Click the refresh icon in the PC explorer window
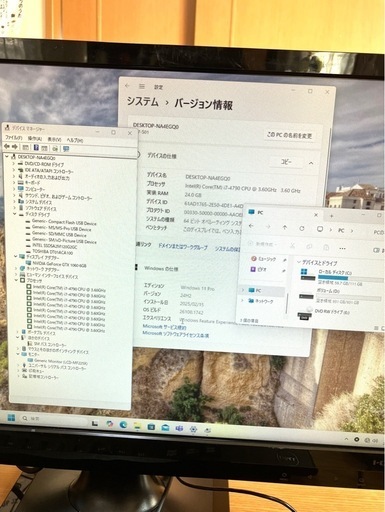Viewport: 385px width, 512px height. pos(302,228)
